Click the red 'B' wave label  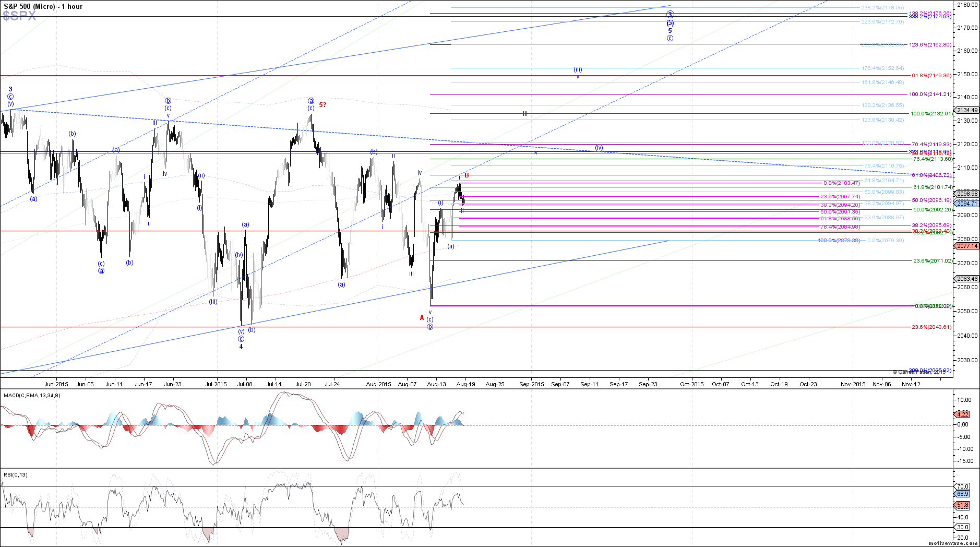[467, 175]
